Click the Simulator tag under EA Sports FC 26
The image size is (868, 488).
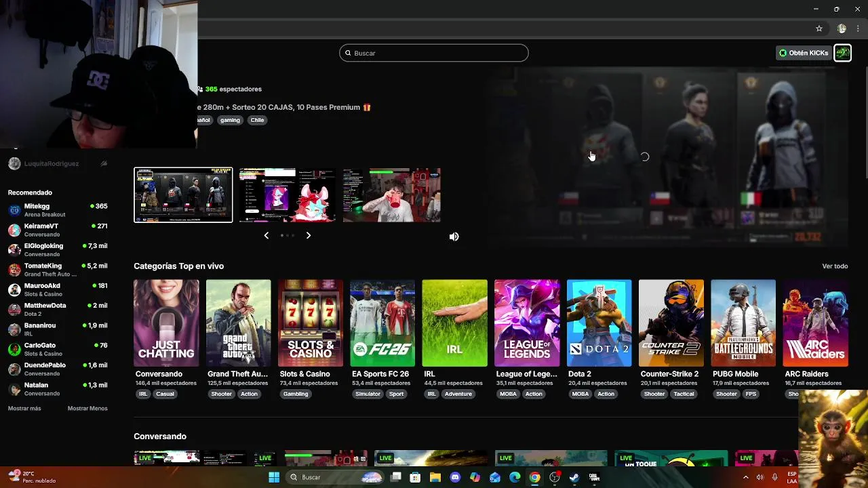pyautogui.click(x=368, y=394)
